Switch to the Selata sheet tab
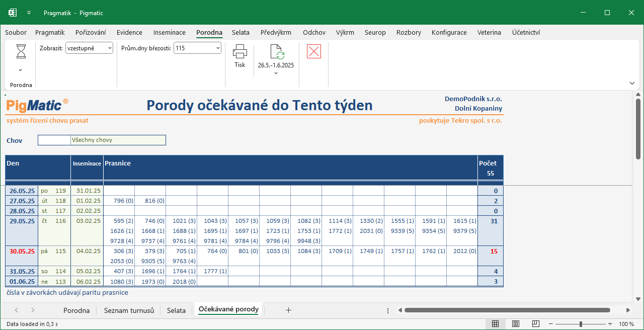Viewport: 644px width, 330px height. [x=176, y=310]
